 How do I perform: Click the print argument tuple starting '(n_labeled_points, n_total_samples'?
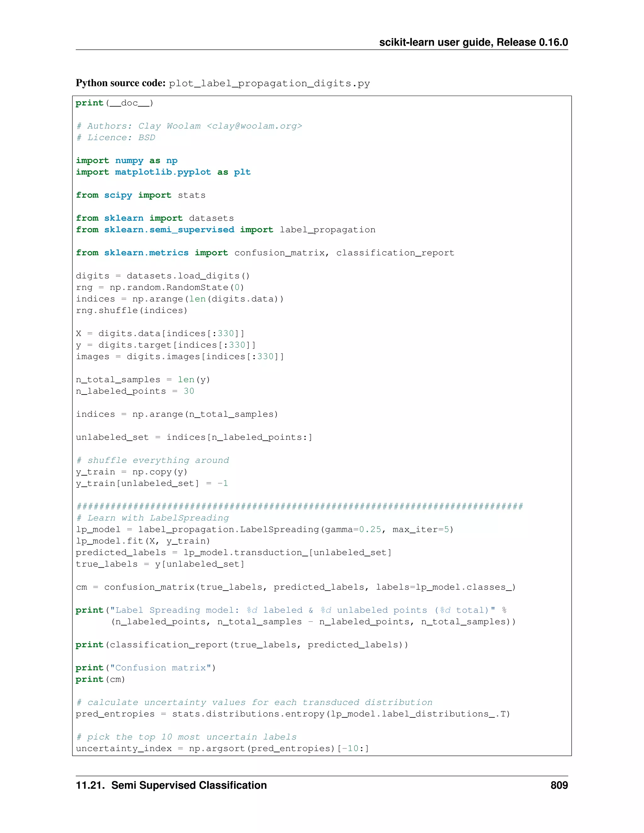coord(314,622)
